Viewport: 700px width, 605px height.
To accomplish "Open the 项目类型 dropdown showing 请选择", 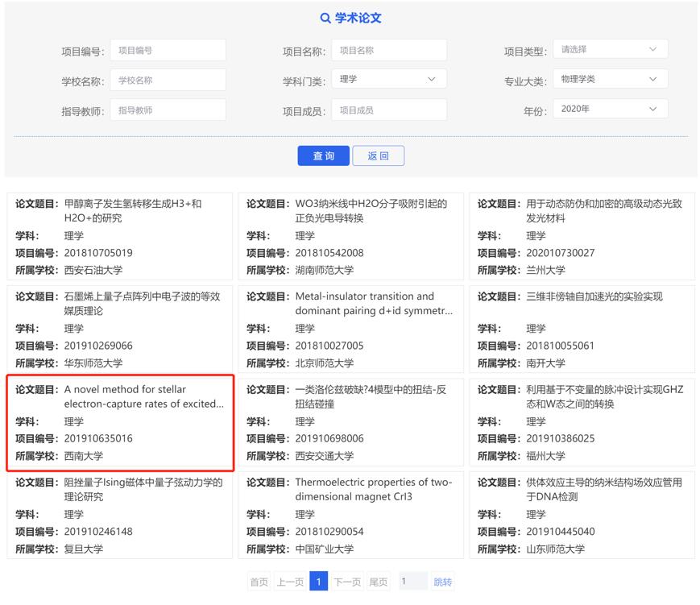I will (610, 48).
